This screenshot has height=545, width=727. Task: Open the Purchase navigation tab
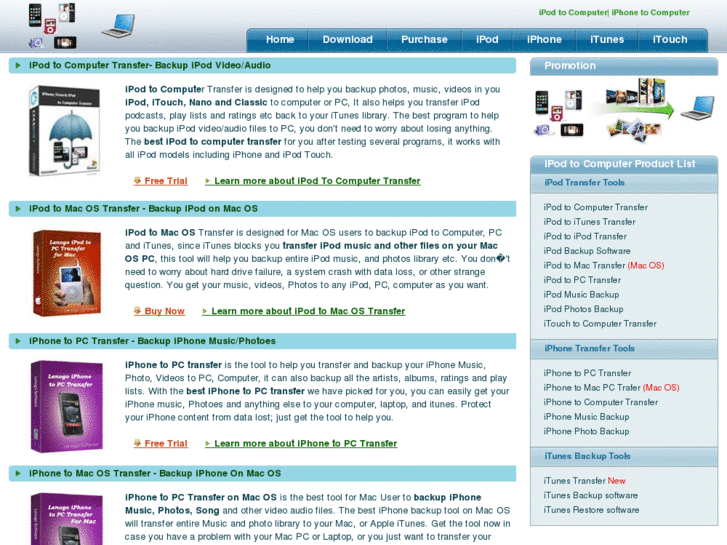[x=424, y=40]
